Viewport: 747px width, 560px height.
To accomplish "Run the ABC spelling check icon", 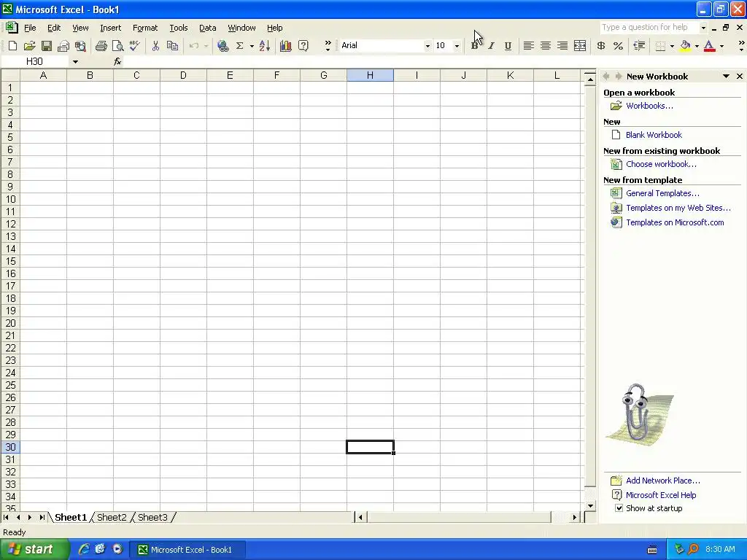I will (135, 46).
